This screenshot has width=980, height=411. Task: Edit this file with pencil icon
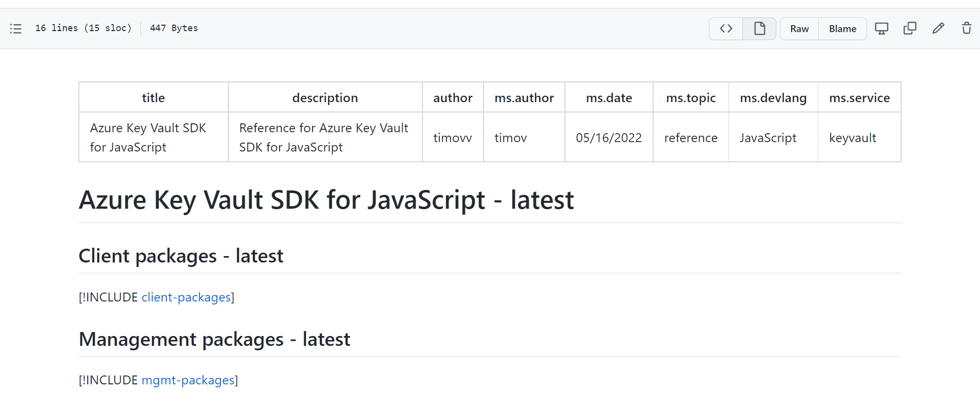(938, 29)
